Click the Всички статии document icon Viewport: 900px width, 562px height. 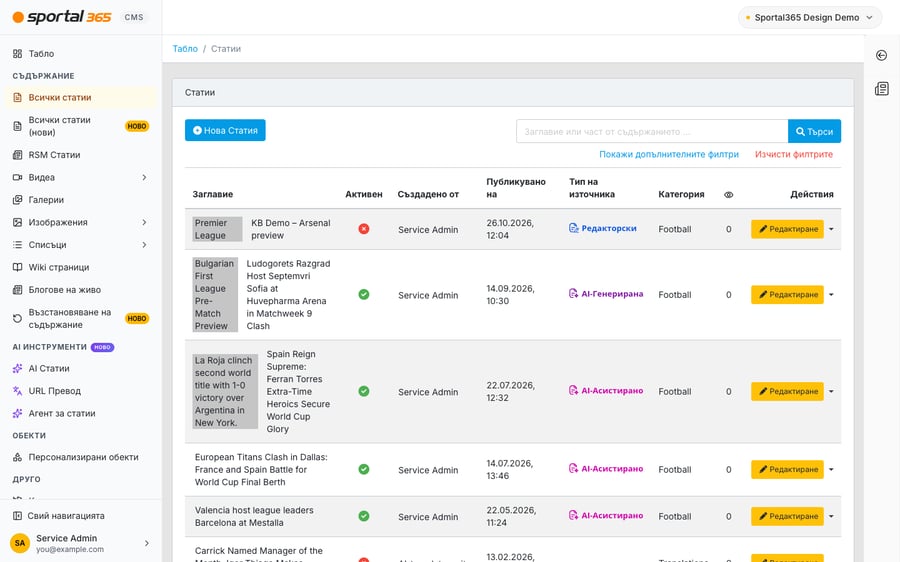[x=17, y=98]
